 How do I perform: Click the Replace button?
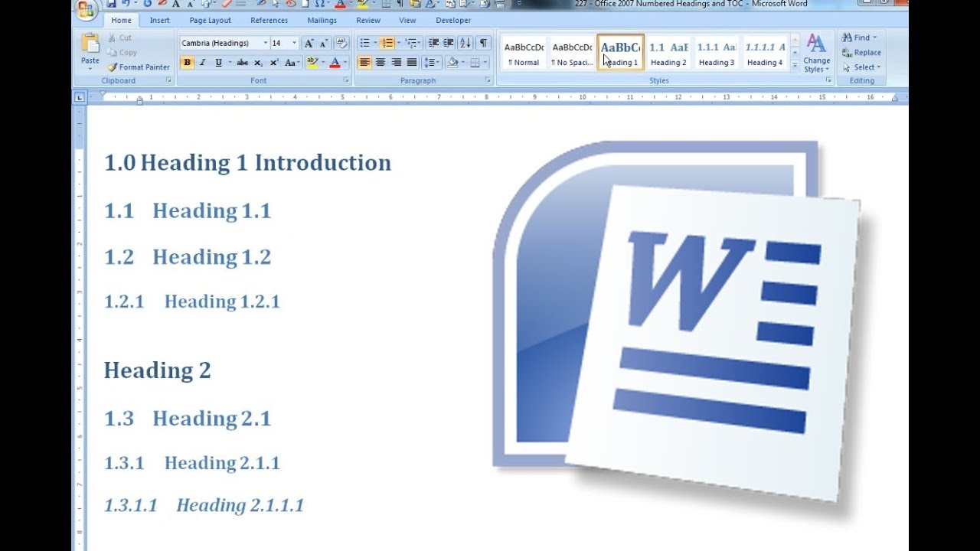click(861, 53)
